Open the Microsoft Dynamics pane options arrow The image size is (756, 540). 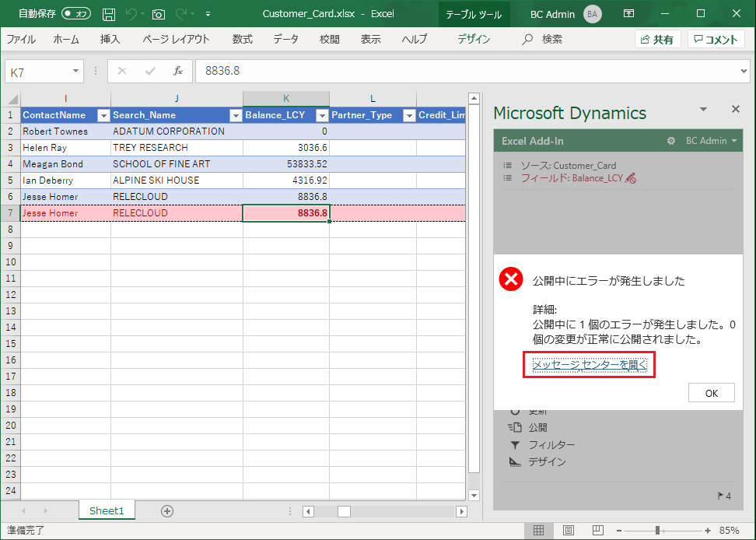(703, 110)
